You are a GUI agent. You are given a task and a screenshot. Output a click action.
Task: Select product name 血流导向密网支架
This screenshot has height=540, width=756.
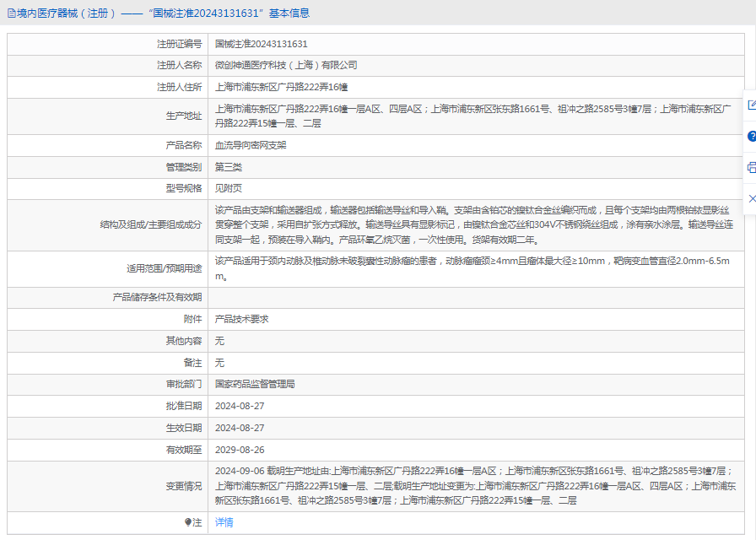pos(251,145)
